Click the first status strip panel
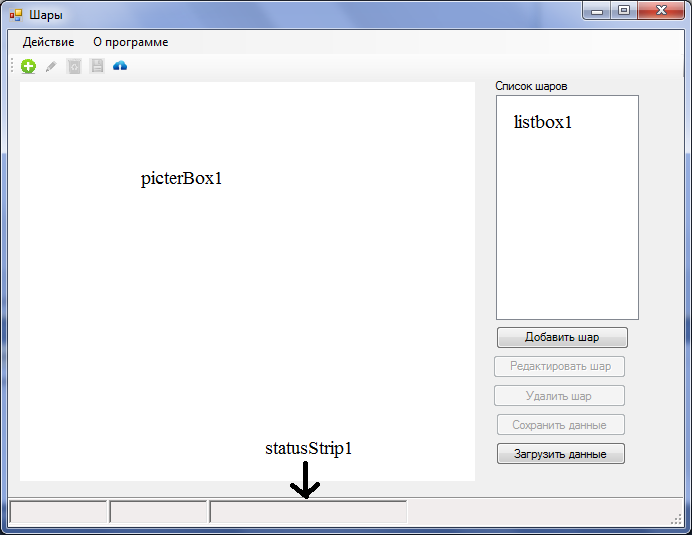Screen dimensions: 692x535 click(x=58, y=512)
